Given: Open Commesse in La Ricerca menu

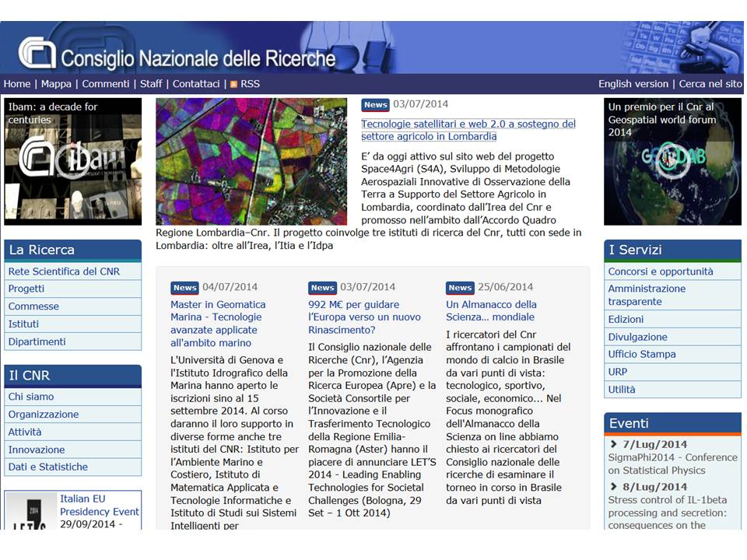Looking at the screenshot, I should click(73, 306).
